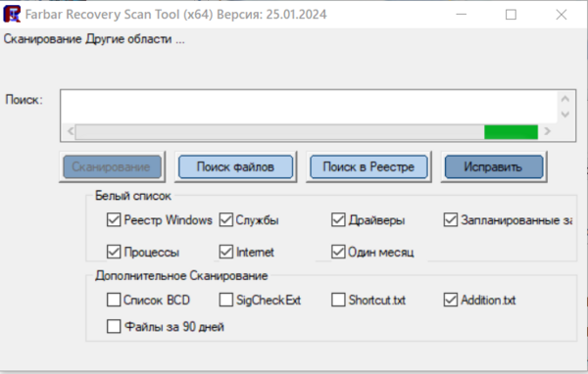Click the Farbar app icon in title bar
588x374 pixels.
click(12, 15)
